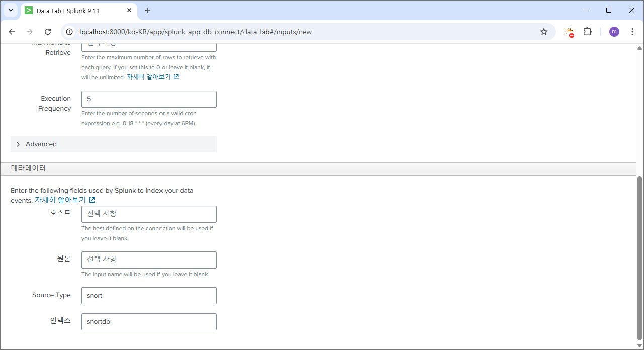Click the host connection help text
The image size is (644, 350).
147,233
